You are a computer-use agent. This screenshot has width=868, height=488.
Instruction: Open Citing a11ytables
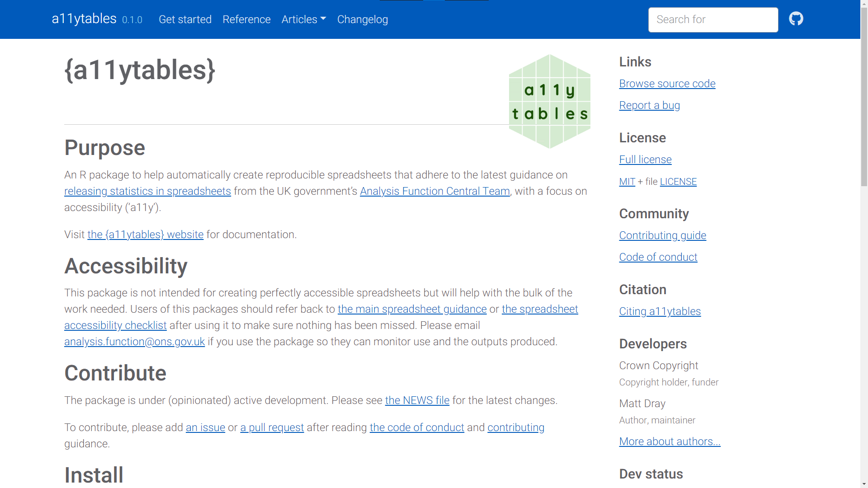(660, 311)
